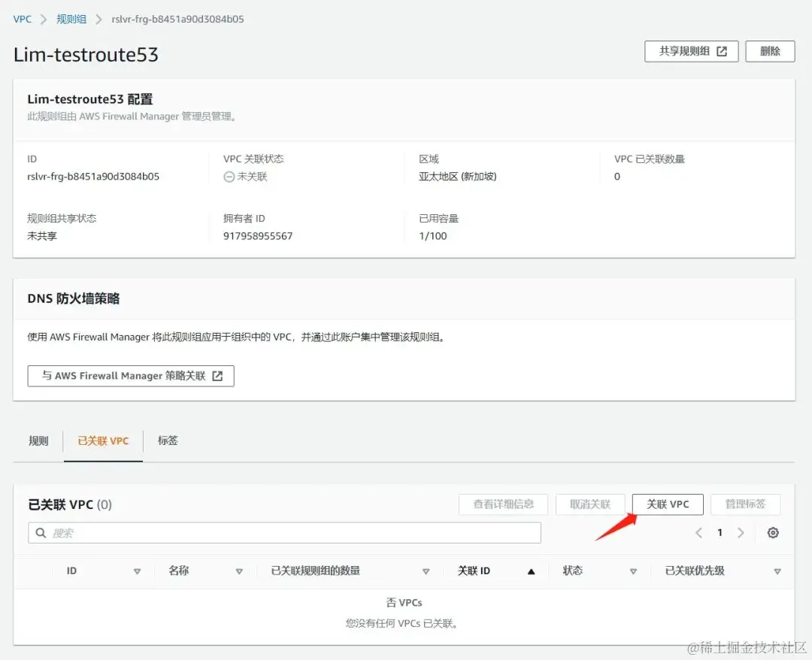812x660 pixels.
Task: Click the 共享规则组 button
Action: coord(692,51)
